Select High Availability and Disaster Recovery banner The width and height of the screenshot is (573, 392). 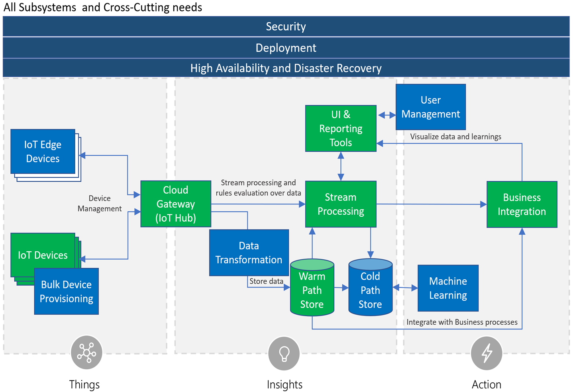(x=286, y=68)
